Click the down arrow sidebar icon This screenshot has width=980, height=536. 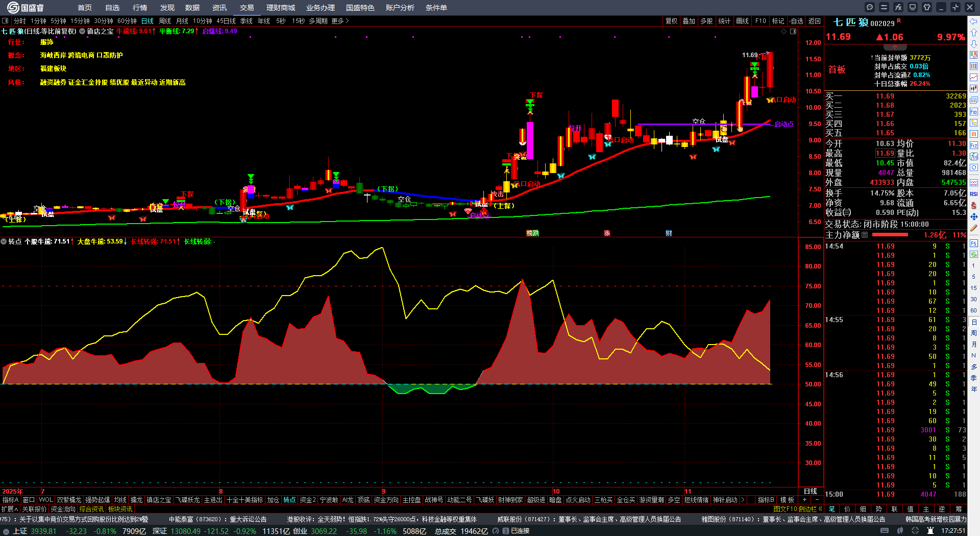coord(974,44)
